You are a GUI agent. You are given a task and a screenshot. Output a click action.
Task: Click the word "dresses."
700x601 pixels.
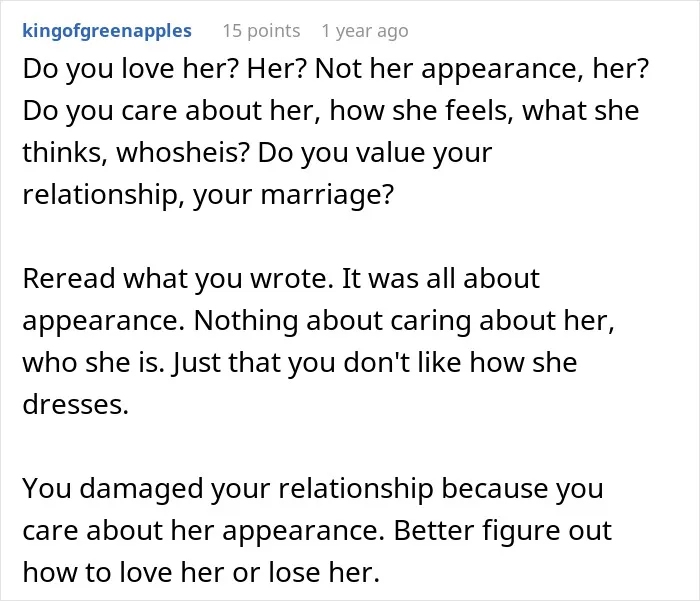pos(75,404)
